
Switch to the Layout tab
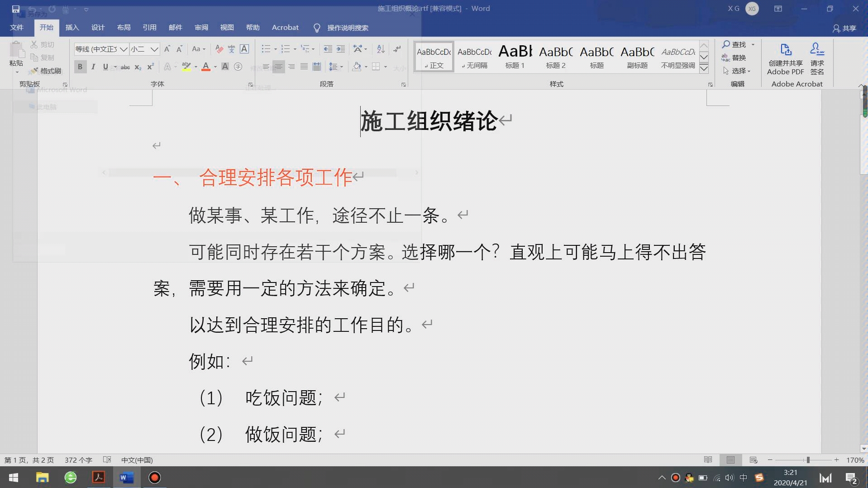coord(124,28)
